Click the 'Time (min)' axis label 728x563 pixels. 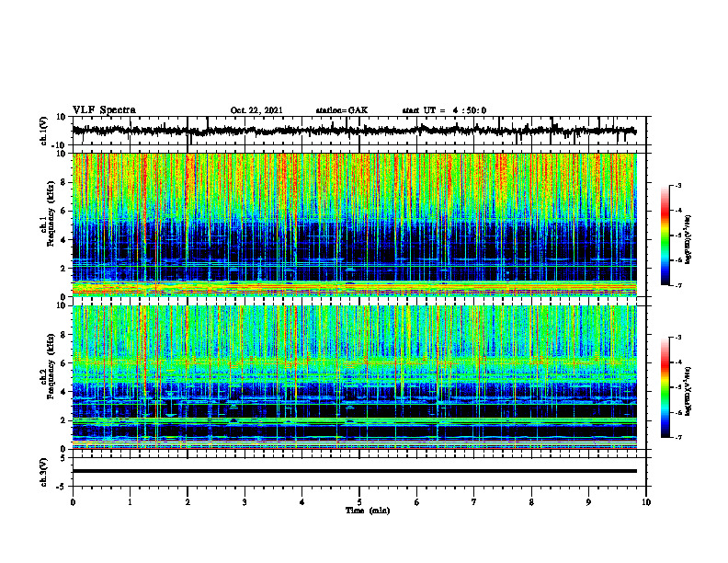click(x=368, y=511)
